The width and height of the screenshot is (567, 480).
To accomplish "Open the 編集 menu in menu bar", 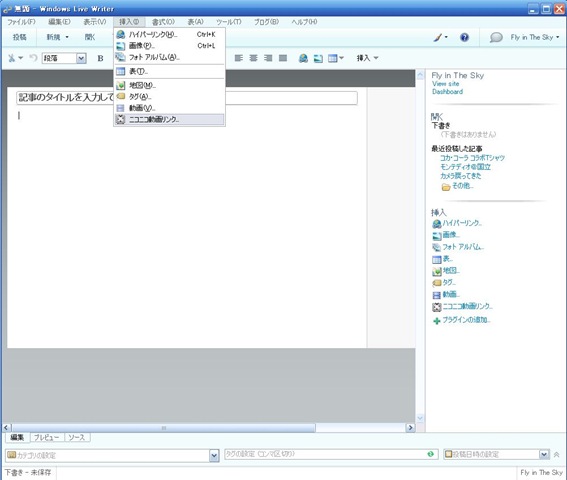I will [60, 22].
